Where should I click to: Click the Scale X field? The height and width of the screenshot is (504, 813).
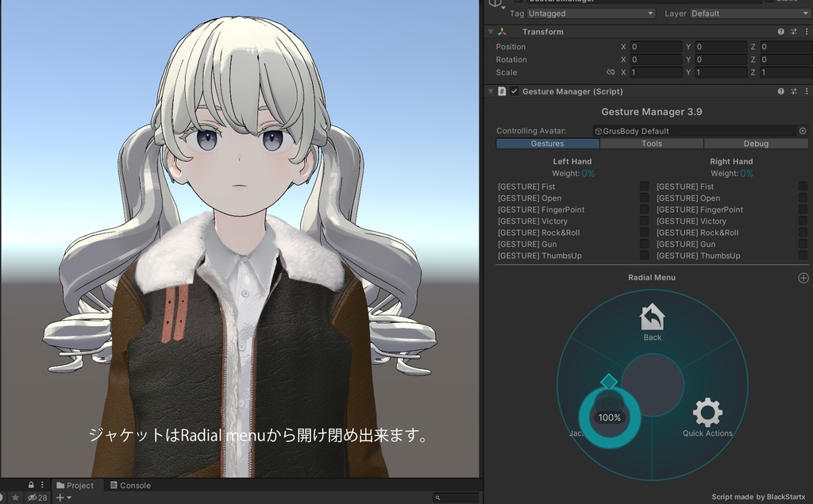(x=656, y=72)
